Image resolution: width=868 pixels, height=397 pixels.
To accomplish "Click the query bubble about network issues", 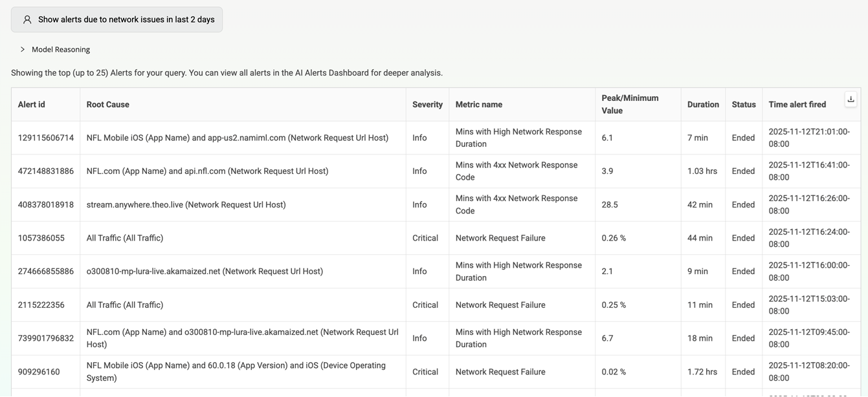I will click(126, 19).
